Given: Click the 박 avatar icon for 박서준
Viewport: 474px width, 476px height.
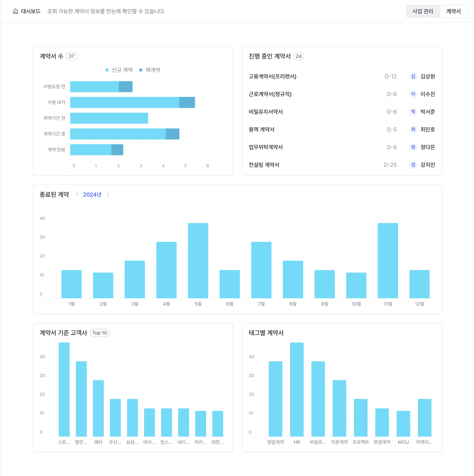Looking at the screenshot, I should click(x=413, y=112).
